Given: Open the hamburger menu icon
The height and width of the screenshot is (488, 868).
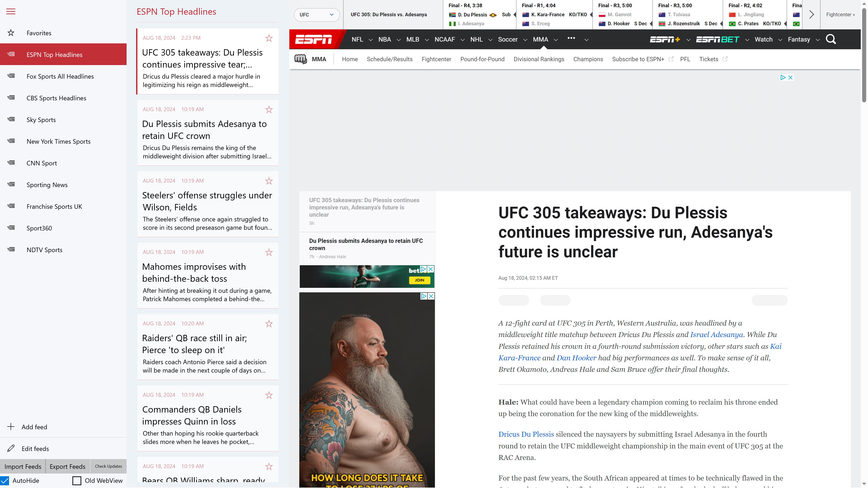Looking at the screenshot, I should pyautogui.click(x=11, y=12).
